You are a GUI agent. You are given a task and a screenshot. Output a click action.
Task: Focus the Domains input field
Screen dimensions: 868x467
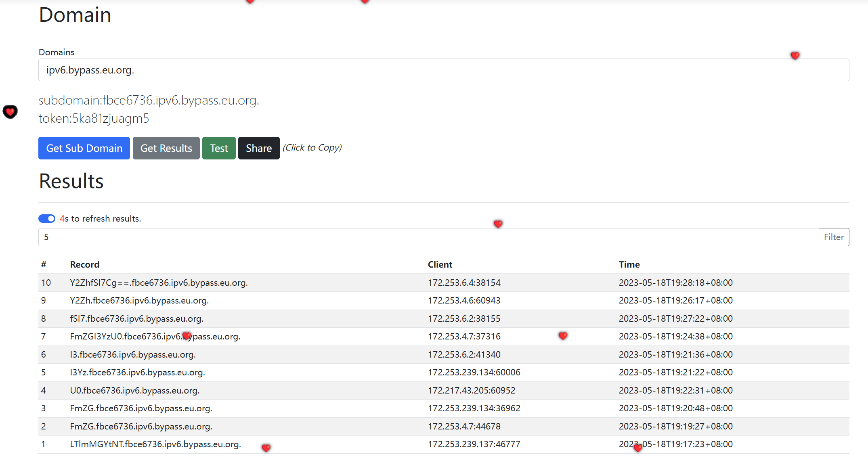coord(443,70)
